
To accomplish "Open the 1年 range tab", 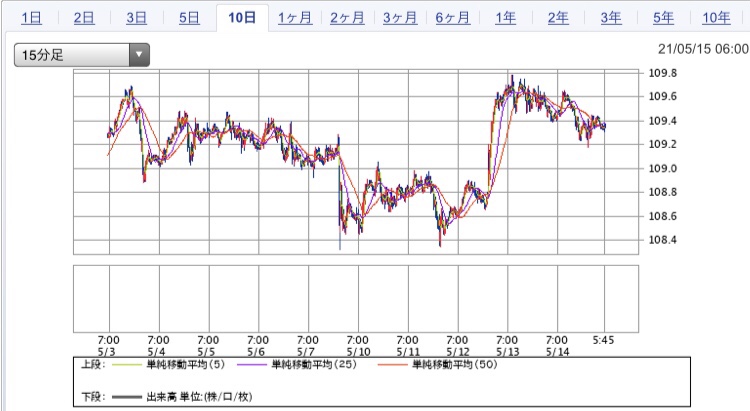I will pos(505,18).
